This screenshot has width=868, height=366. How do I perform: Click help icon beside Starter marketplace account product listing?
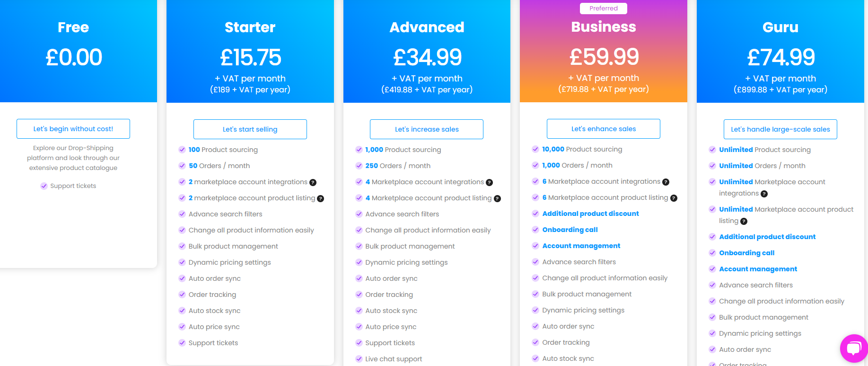[x=320, y=198]
